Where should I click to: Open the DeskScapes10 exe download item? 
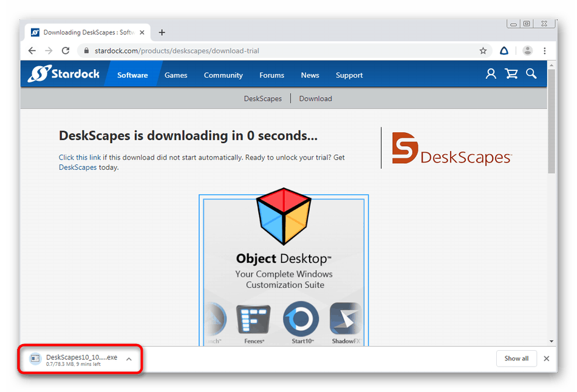(x=81, y=359)
